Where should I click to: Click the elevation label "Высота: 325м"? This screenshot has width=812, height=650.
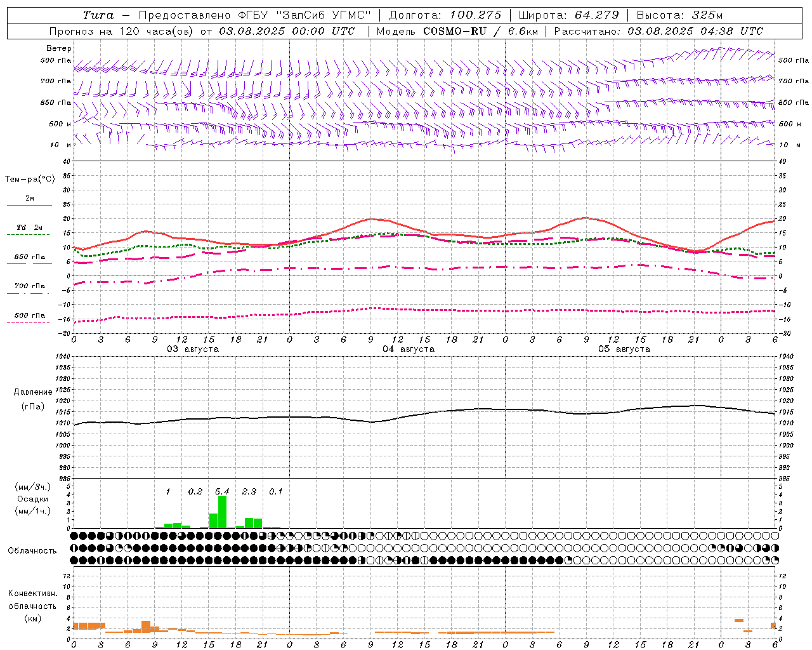[679, 15]
